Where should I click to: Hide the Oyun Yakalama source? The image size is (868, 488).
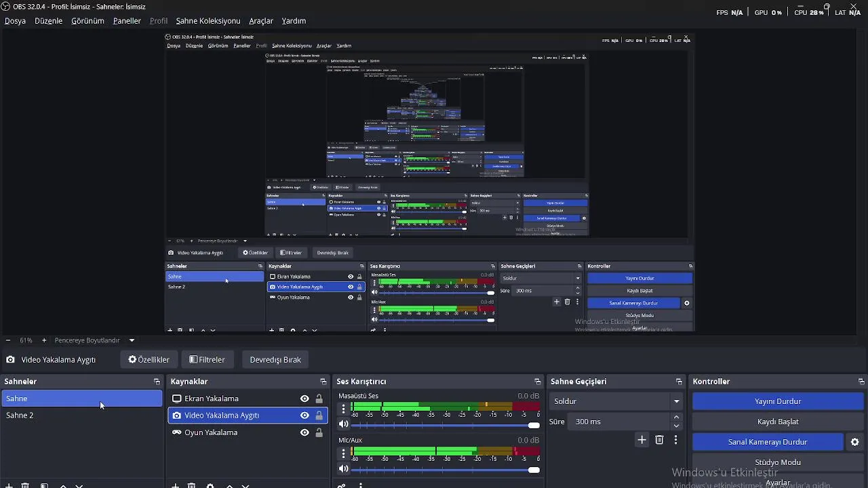click(x=304, y=432)
